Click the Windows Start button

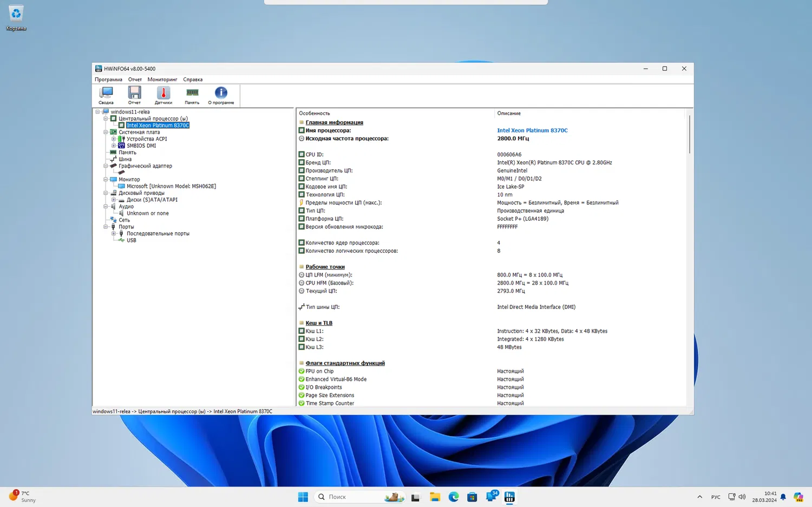tap(303, 497)
